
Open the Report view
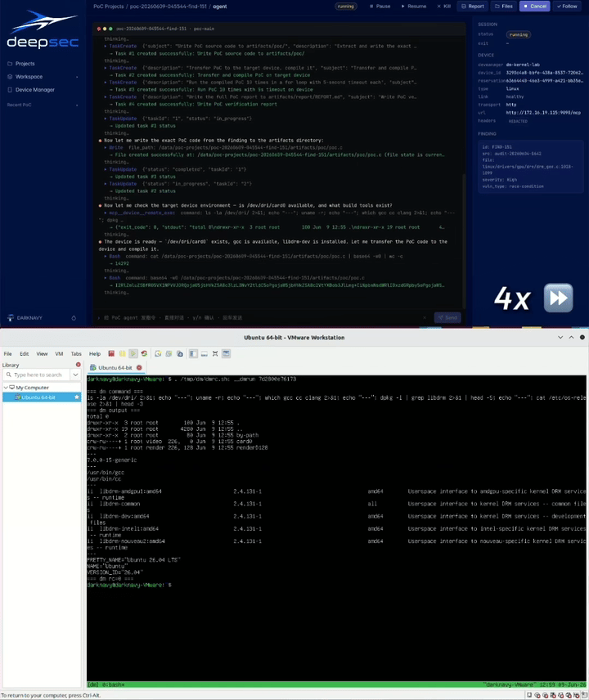tap(473, 7)
